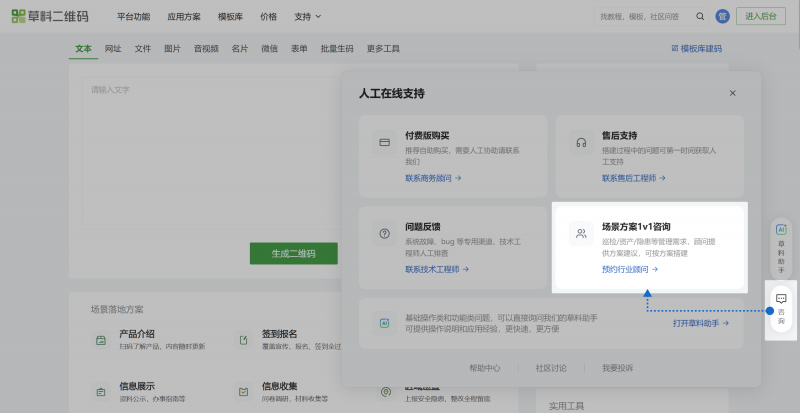Screen dimensions: 800x413
Task: Click the 签到报名 scene icon
Action: point(243,340)
